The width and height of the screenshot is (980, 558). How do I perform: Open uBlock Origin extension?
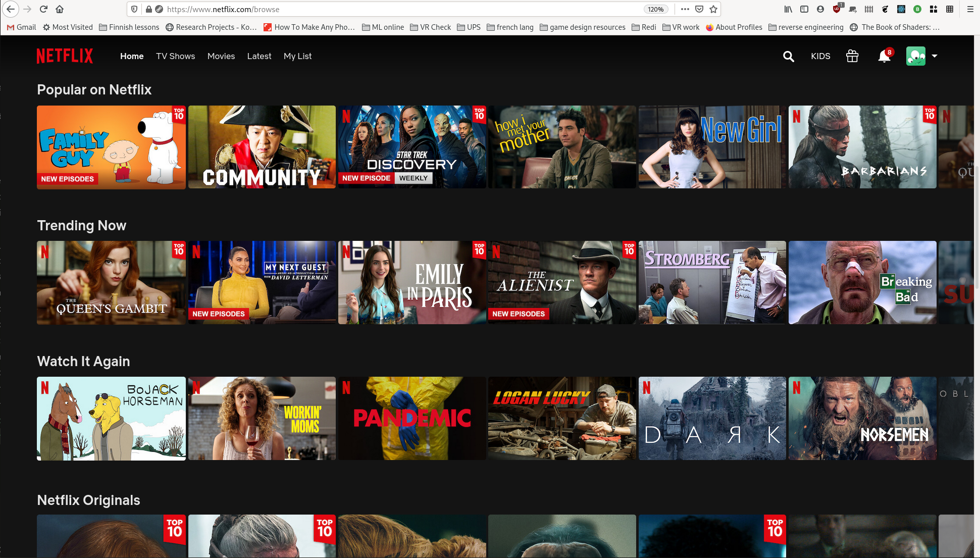pyautogui.click(x=837, y=9)
